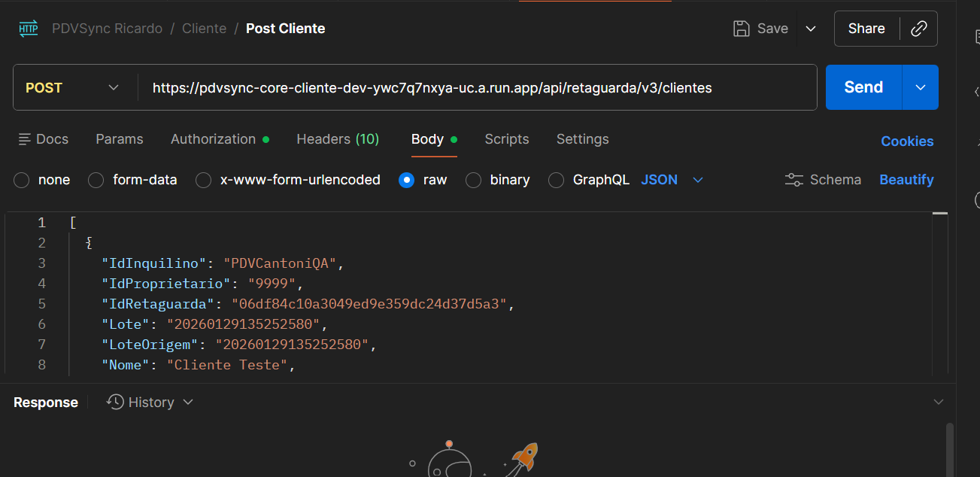Image resolution: width=980 pixels, height=477 pixels.
Task: Select the GraphQL body type
Action: [556, 180]
